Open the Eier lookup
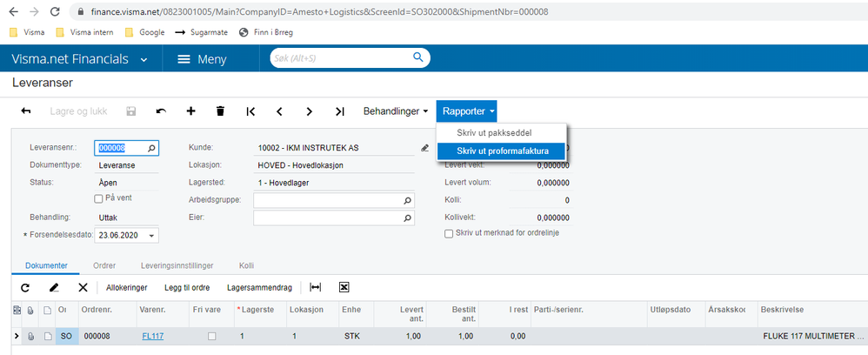 407,218
